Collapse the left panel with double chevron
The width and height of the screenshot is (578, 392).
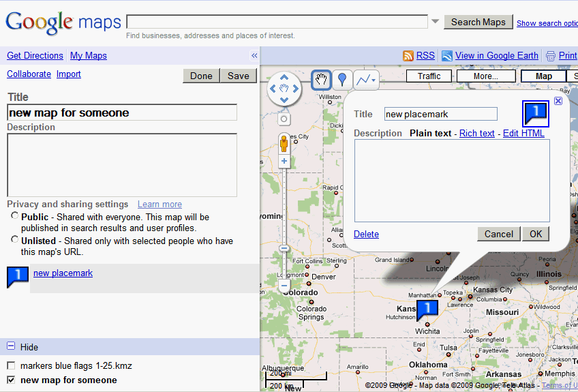[254, 56]
